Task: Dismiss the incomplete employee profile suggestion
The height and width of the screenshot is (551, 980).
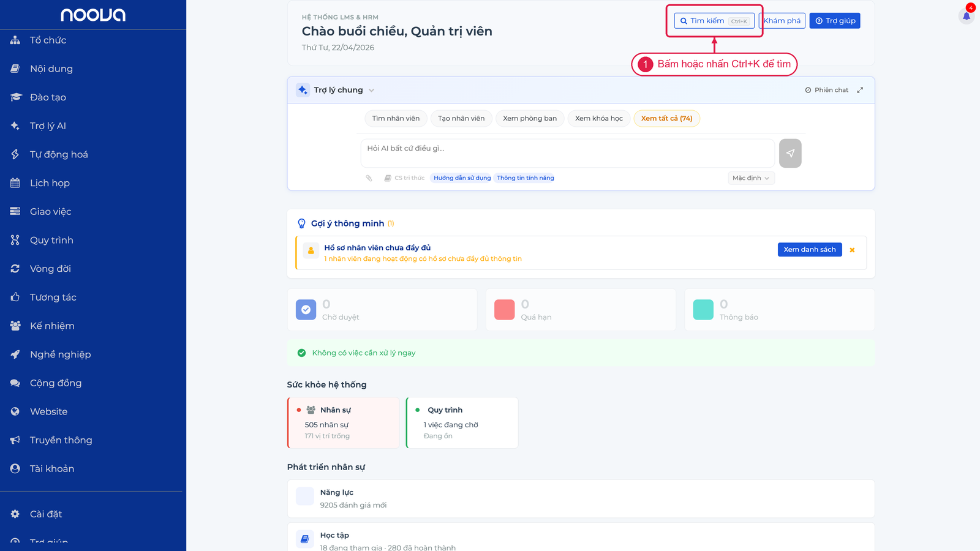Action: [852, 250]
